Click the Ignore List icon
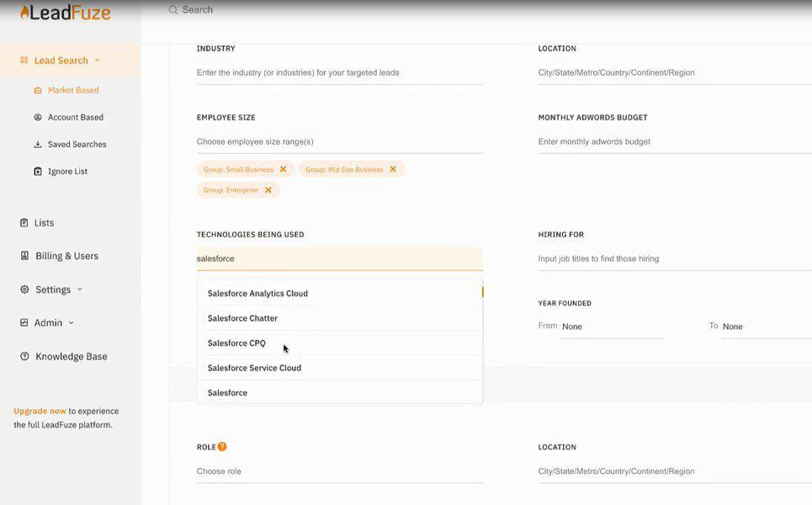This screenshot has width=812, height=505. point(38,171)
